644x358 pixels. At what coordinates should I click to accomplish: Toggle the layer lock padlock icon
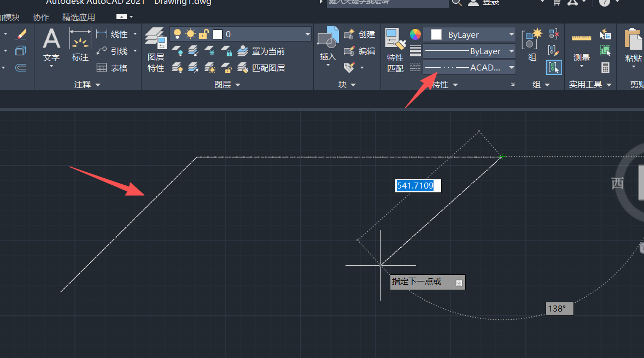[x=203, y=34]
